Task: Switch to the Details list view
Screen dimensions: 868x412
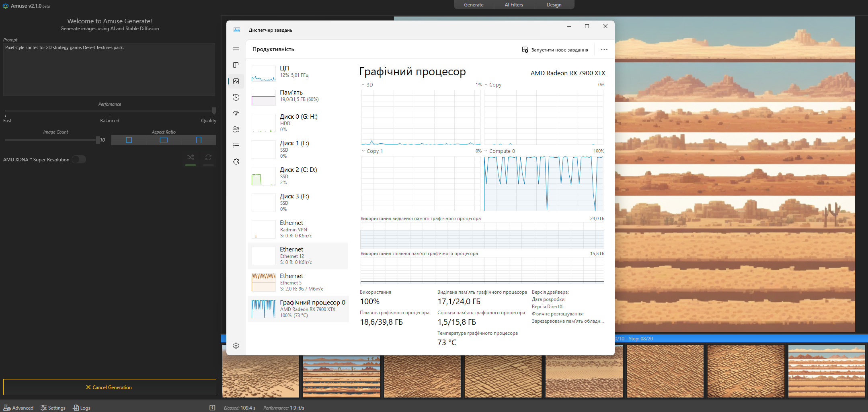Action: point(236,145)
